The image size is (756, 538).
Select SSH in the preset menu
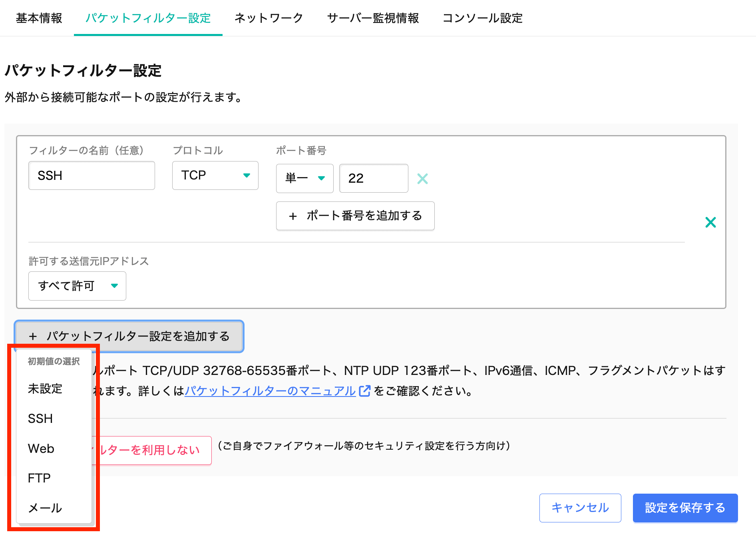[40, 418]
